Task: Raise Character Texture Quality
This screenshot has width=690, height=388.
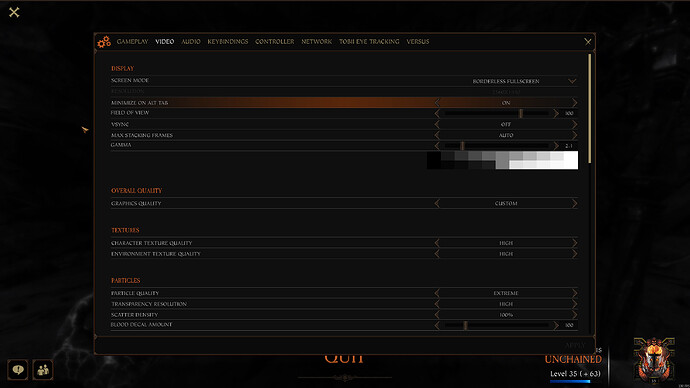Action: 574,243
